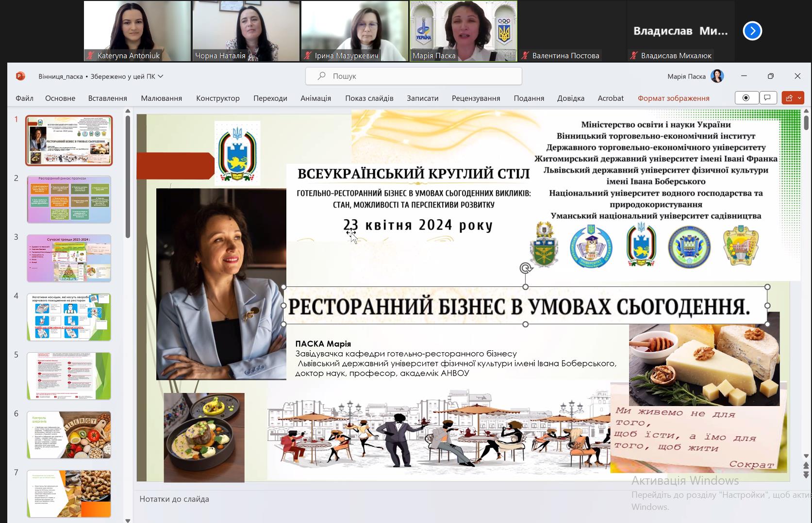The width and height of the screenshot is (812, 523).
Task: Click the PowerPoint app logo icon
Action: [x=20, y=76]
